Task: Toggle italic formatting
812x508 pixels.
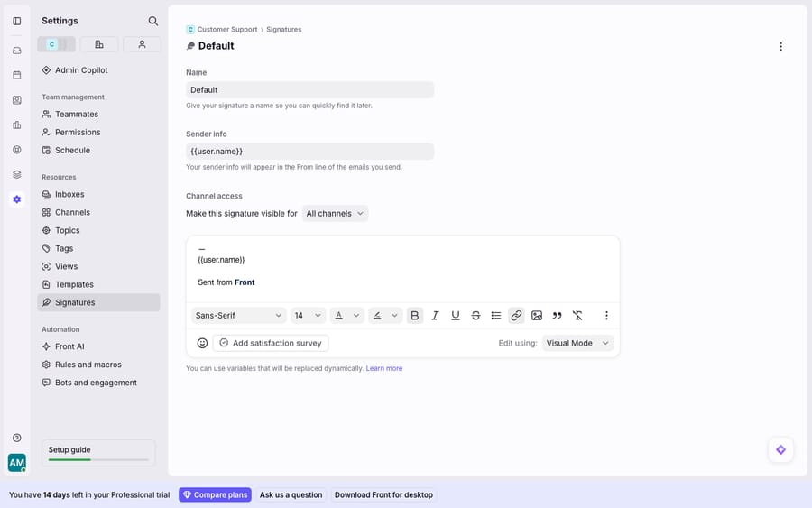Action: click(435, 316)
